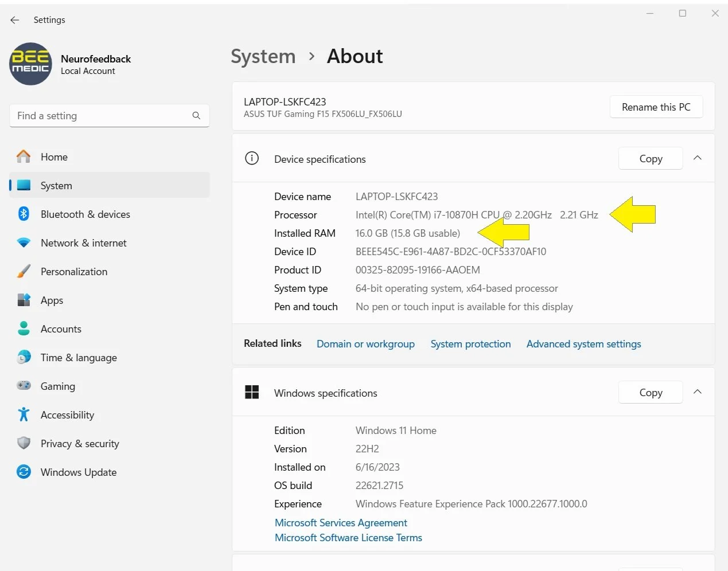Click the Neurofeedback account name
The height and width of the screenshot is (571, 728).
tap(96, 59)
